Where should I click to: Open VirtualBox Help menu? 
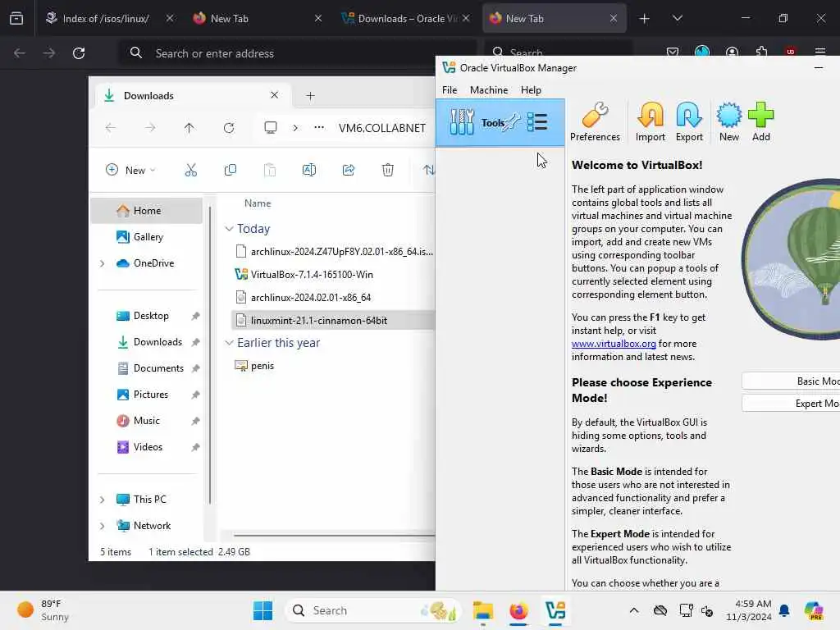[531, 90]
